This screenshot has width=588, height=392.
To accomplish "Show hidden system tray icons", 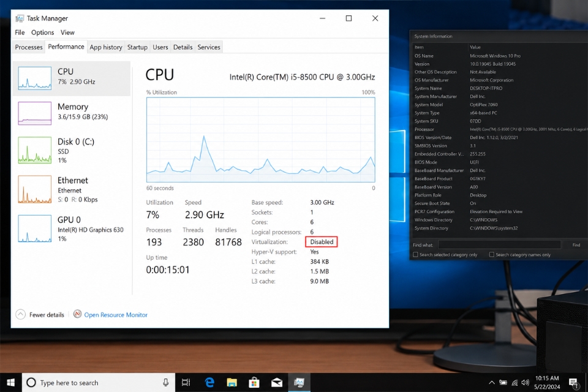I will click(492, 383).
